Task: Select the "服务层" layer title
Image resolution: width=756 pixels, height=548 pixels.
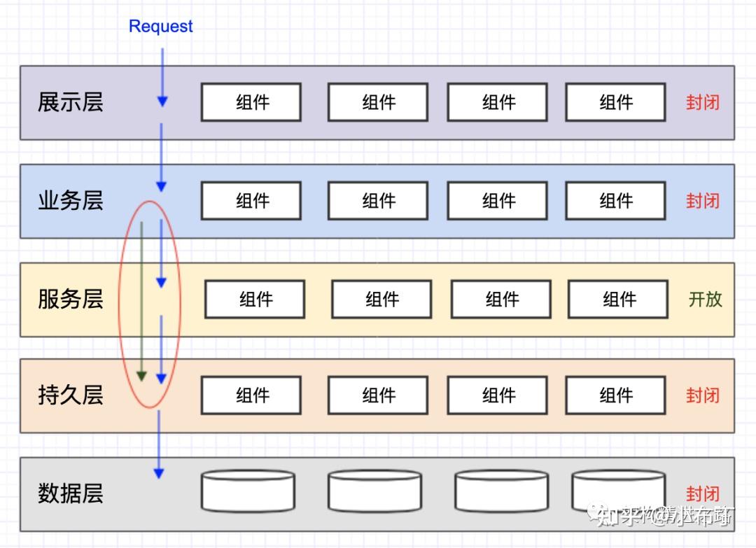Action: [71, 299]
